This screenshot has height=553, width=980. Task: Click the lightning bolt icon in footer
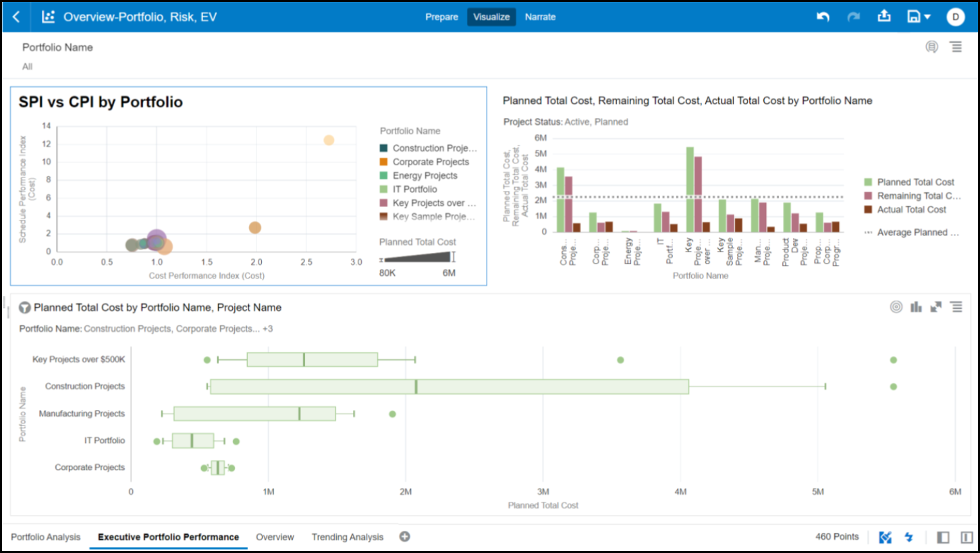coord(908,537)
